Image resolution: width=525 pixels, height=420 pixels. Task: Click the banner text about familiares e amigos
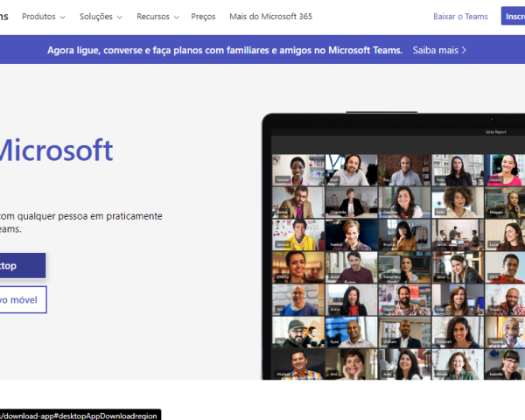pyautogui.click(x=225, y=50)
